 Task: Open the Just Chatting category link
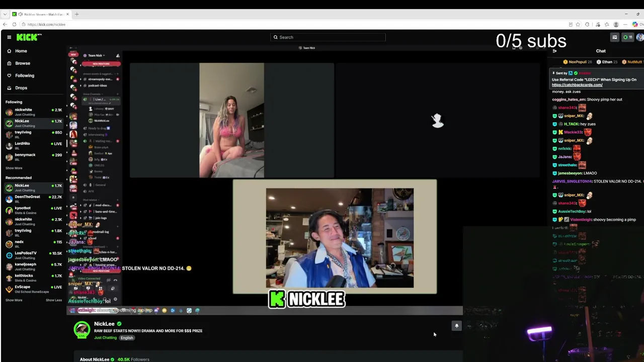(x=105, y=338)
